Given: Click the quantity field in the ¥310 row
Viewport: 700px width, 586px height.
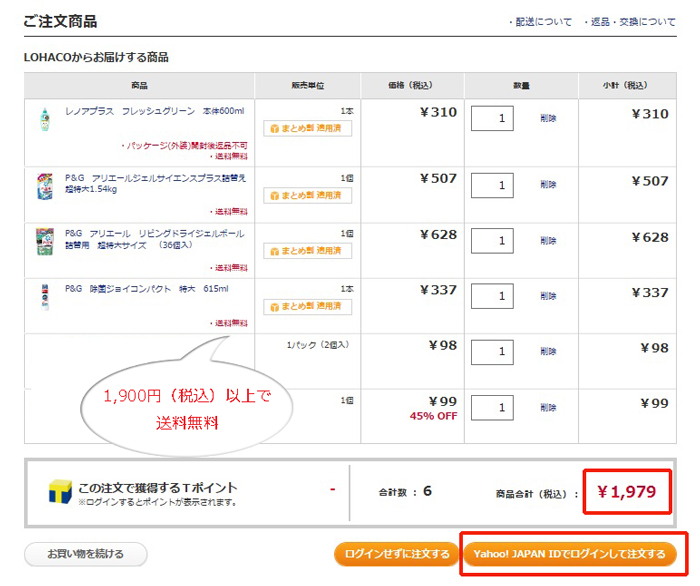Looking at the screenshot, I should point(492,118).
